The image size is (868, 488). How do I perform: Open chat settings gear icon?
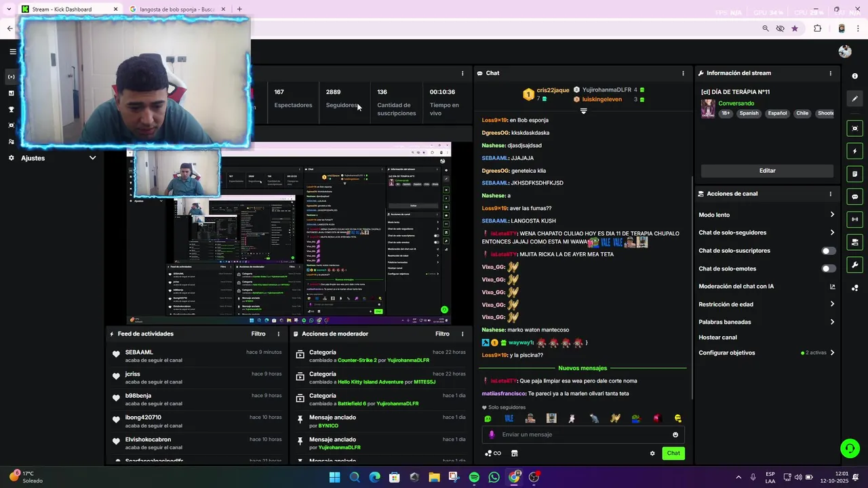pyautogui.click(x=652, y=453)
